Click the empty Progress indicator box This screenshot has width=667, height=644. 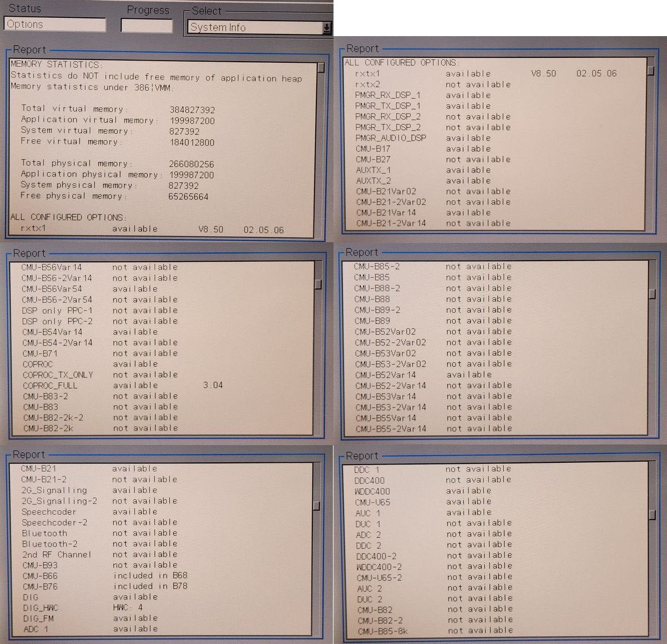tap(147, 26)
